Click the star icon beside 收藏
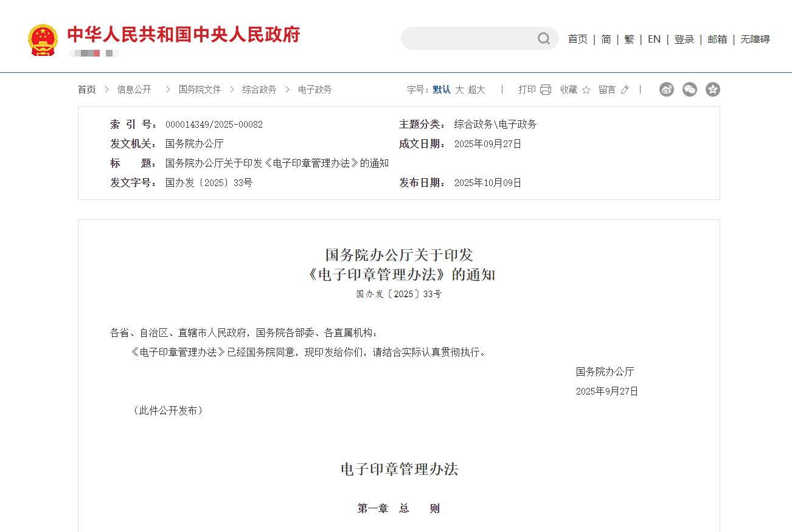The width and height of the screenshot is (792, 532). click(x=585, y=89)
